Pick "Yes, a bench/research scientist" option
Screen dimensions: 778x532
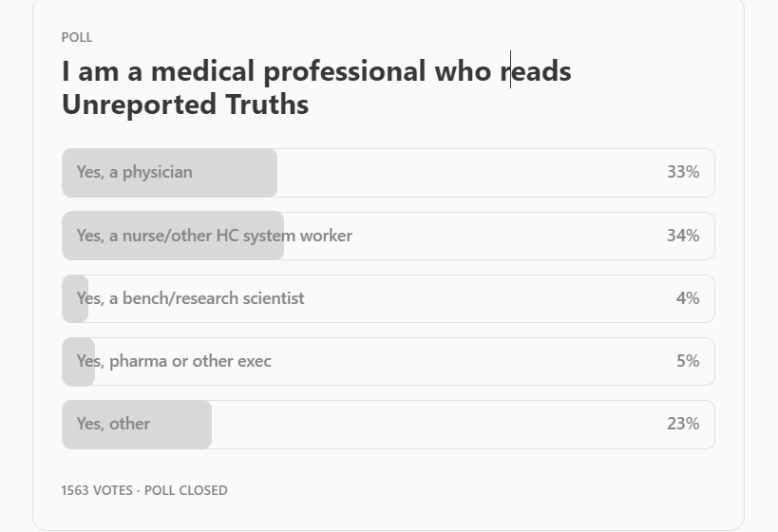point(388,298)
